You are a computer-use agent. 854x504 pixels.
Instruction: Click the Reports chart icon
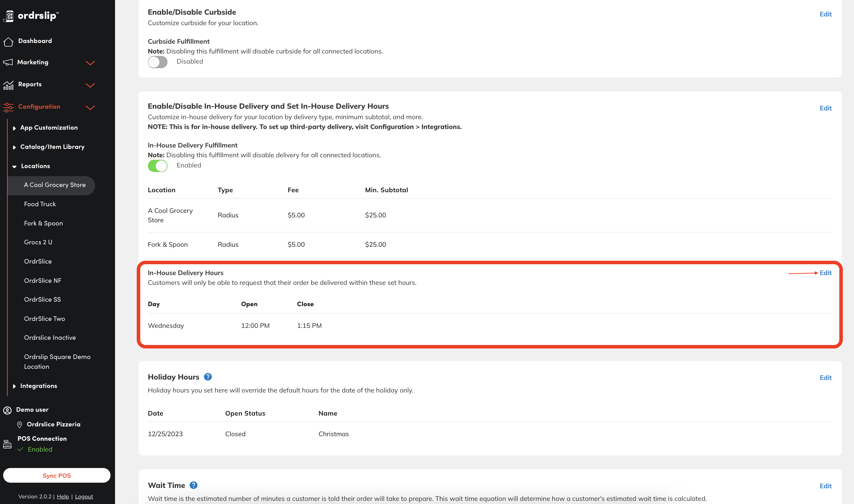pos(8,85)
